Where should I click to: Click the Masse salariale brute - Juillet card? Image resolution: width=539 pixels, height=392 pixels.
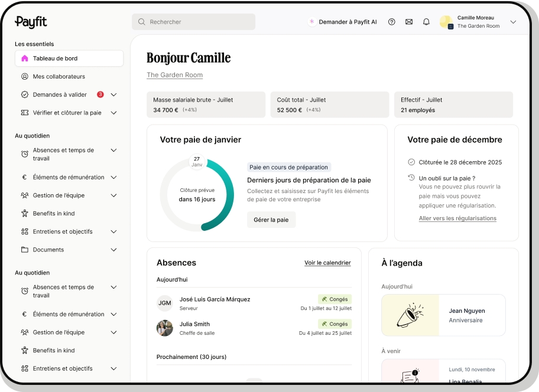click(206, 104)
